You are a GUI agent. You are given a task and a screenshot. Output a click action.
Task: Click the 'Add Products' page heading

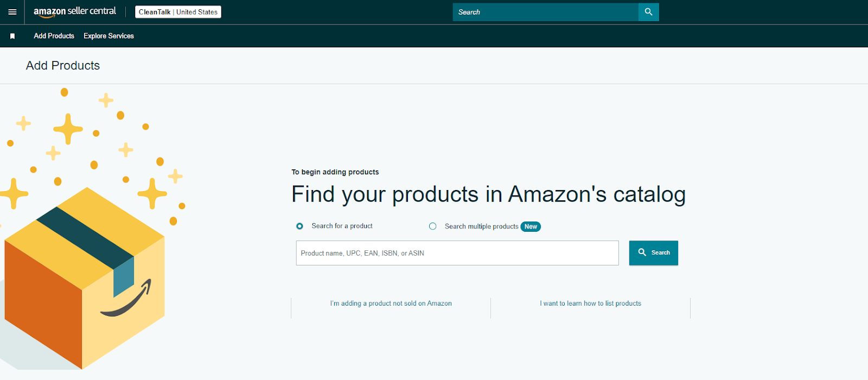pos(63,66)
